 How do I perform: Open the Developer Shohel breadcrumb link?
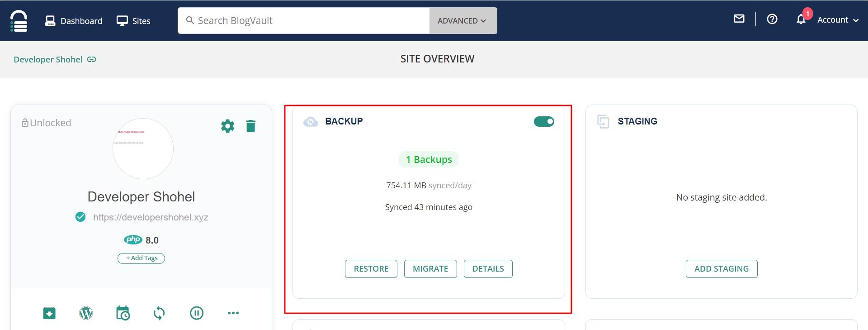pyautogui.click(x=48, y=59)
